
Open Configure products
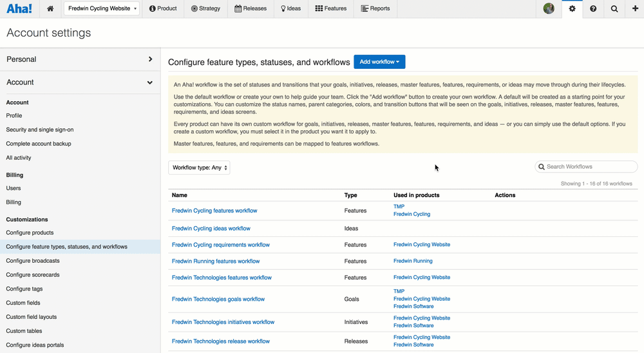30,233
